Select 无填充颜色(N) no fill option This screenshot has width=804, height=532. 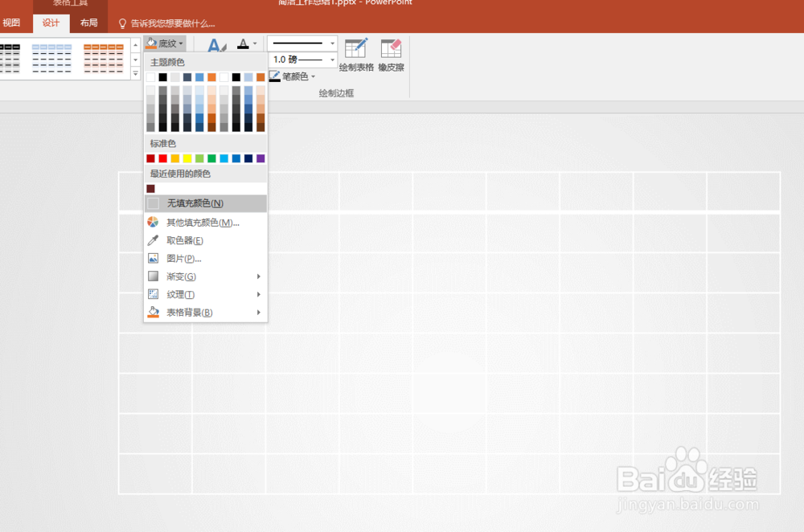click(206, 203)
